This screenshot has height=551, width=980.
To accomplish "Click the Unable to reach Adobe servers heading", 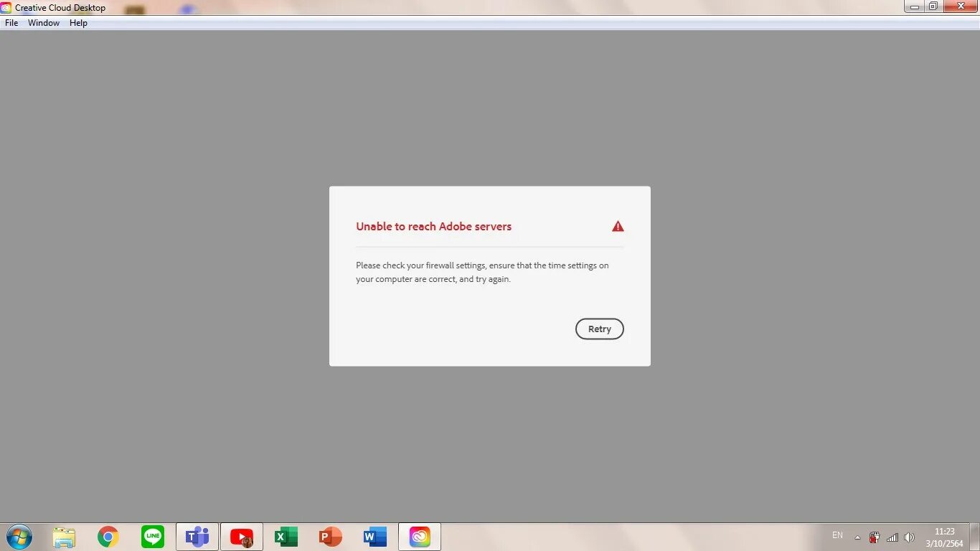I will tap(434, 227).
